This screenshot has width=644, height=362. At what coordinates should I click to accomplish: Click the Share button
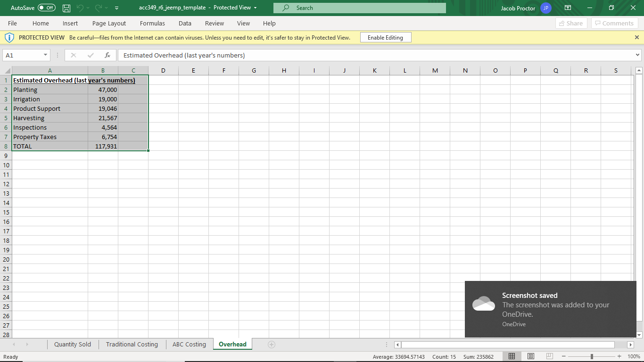pyautogui.click(x=571, y=23)
